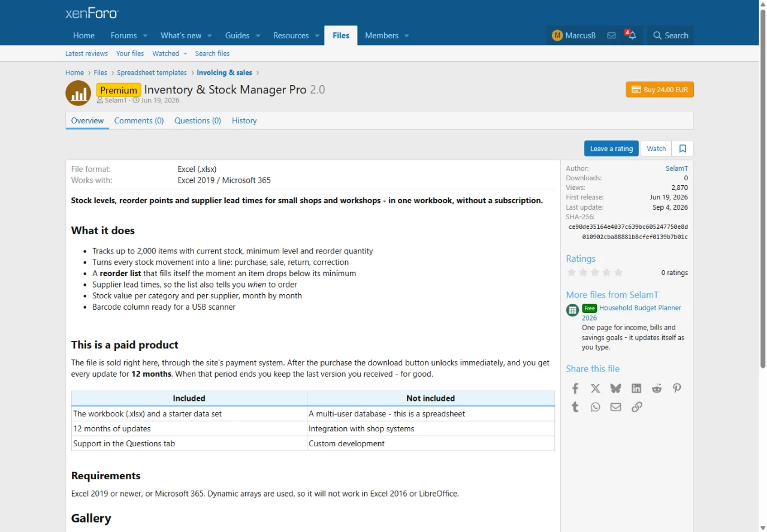Share this file on Tumblr
This screenshot has width=767, height=532.
(575, 407)
